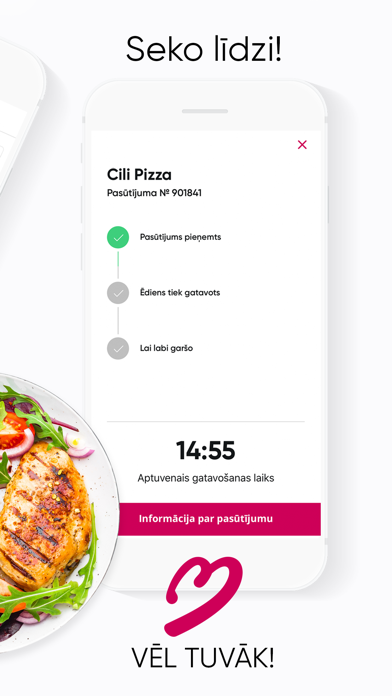Click the phone speaker bar at top

[x=205, y=111]
